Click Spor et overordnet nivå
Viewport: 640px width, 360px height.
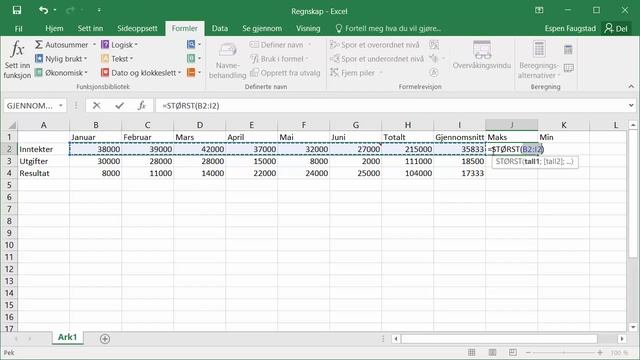pos(375,44)
